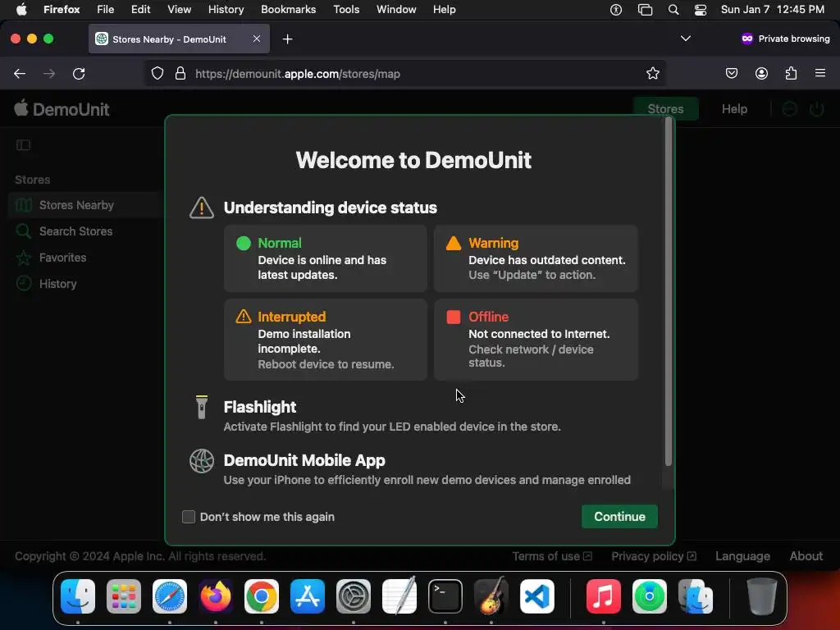Bookmark page with the star icon

(x=652, y=73)
